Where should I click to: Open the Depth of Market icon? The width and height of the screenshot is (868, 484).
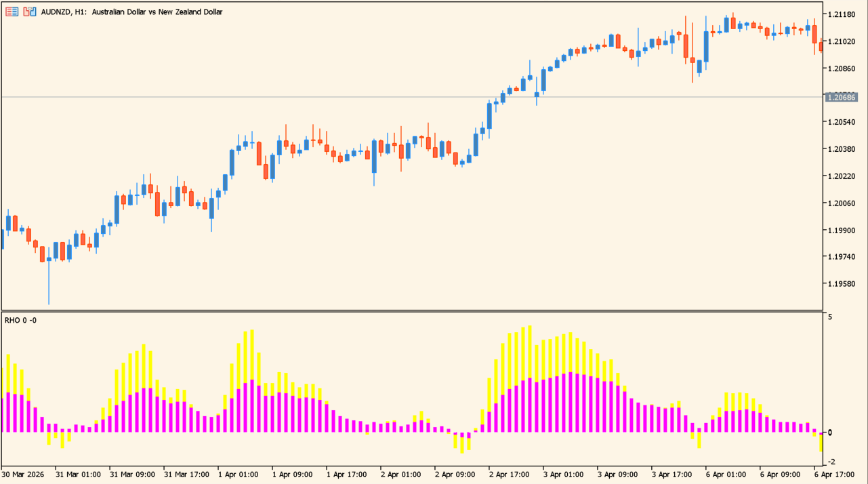coord(30,12)
